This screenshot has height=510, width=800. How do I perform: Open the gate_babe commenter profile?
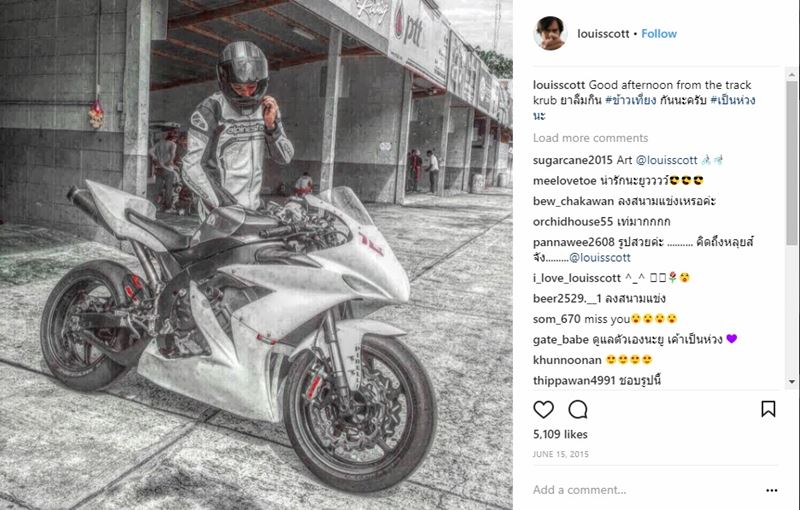[561, 339]
